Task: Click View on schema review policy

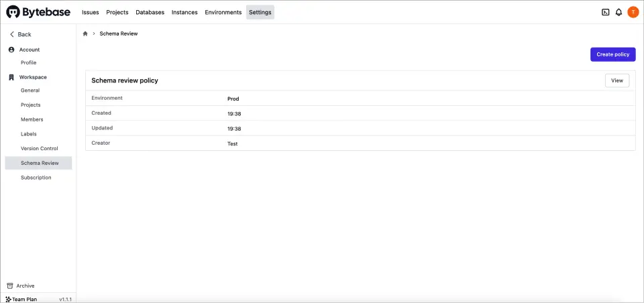Action: (x=616, y=80)
